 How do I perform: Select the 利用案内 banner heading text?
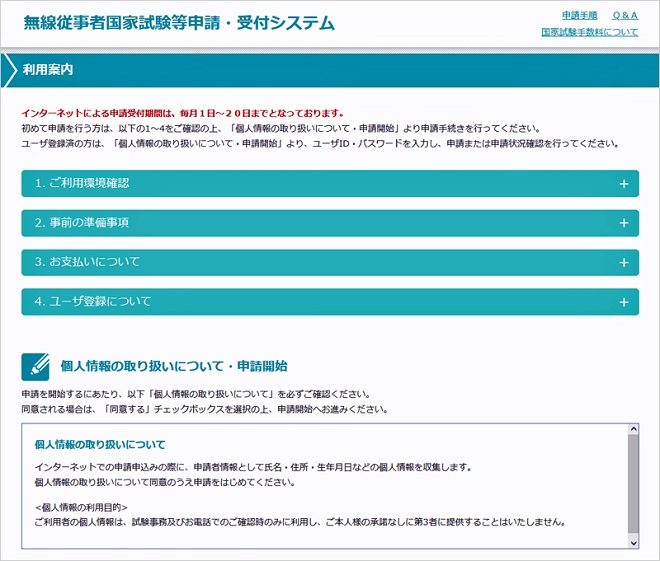coord(47,70)
